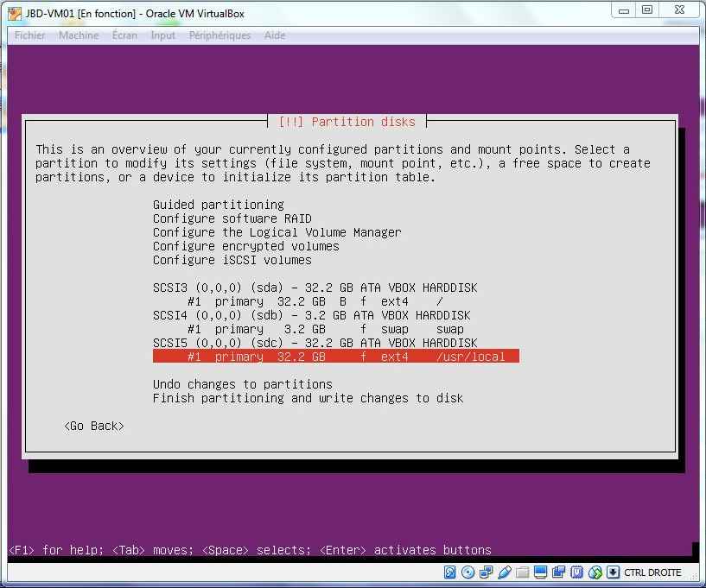Click the CPU virtualization status icon
706x588 pixels.
click(x=576, y=572)
